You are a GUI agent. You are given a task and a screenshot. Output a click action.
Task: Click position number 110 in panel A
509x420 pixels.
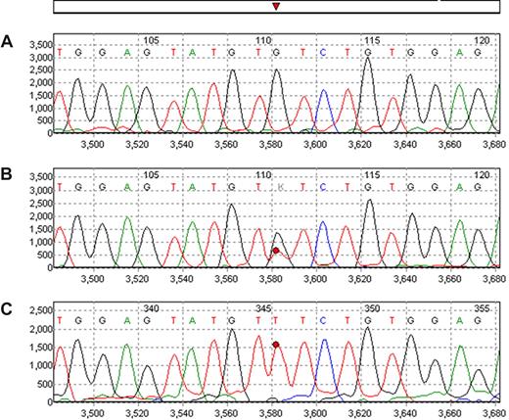[263, 41]
